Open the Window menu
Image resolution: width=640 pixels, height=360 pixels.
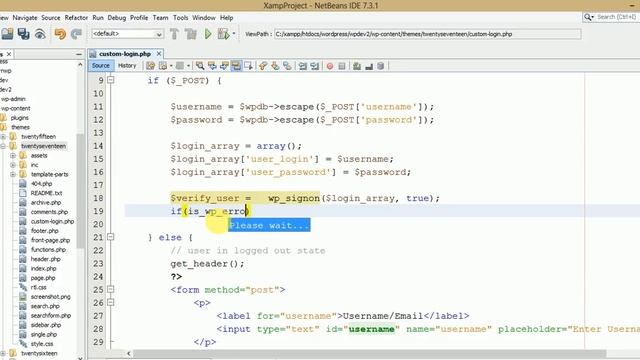pyautogui.click(x=204, y=18)
